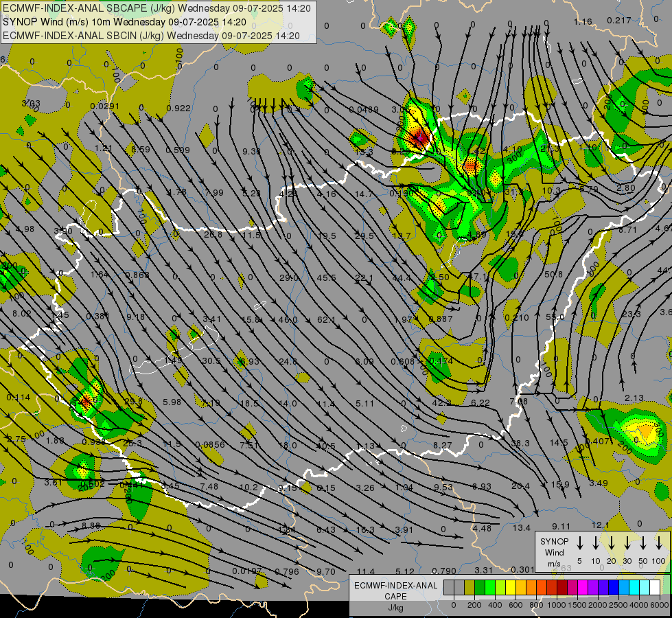Screen dimensions: 672x618
Task: Click the '9.70' value near bottom
Action: tap(326, 572)
